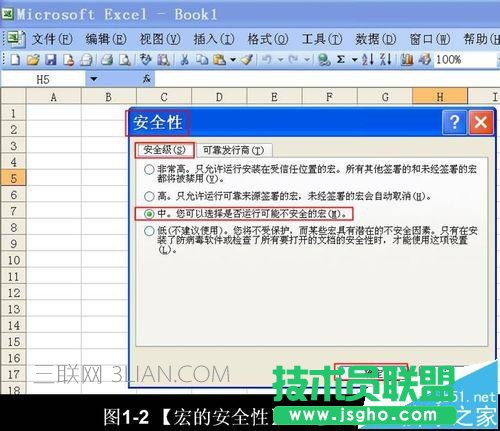The height and width of the screenshot is (431, 500).
Task: Click the Excel workbook icon beside 文件 menu
Action: pyautogui.click(x=15, y=39)
